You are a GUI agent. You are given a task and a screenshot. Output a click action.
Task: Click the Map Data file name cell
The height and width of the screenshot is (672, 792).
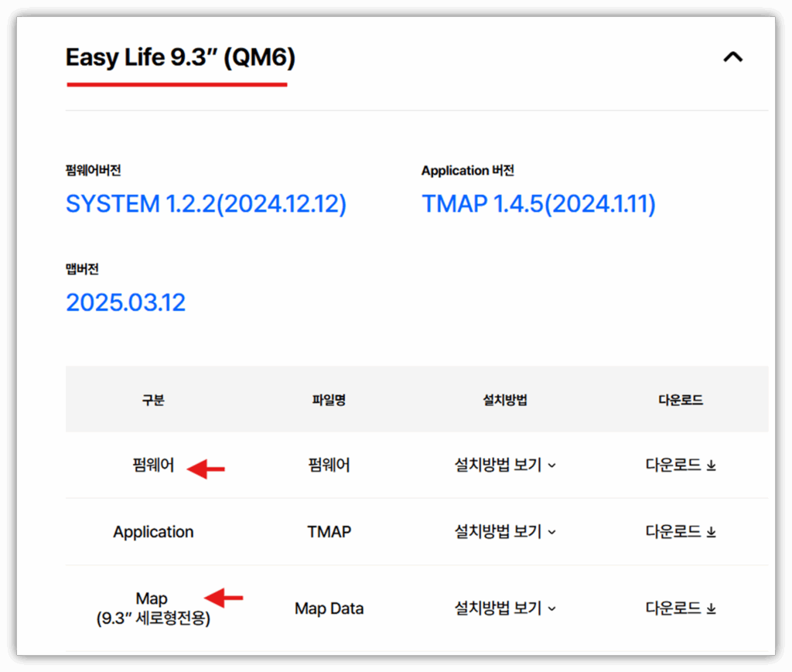[x=329, y=609]
